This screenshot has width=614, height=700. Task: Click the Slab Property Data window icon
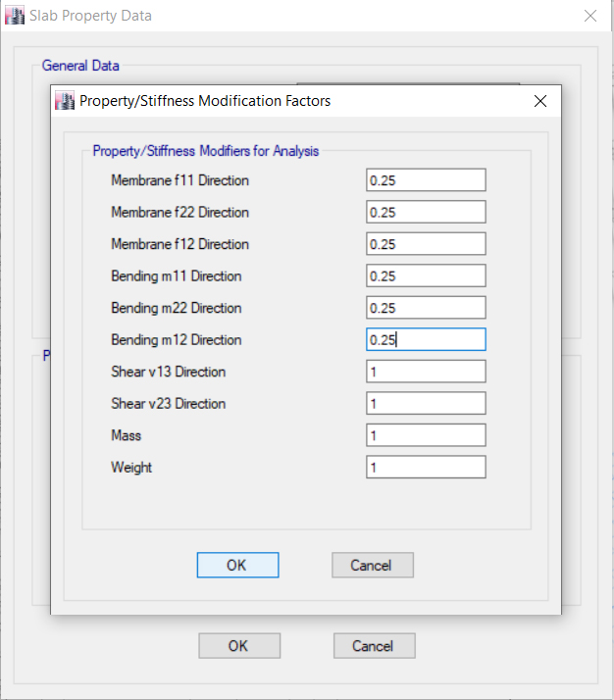16,16
